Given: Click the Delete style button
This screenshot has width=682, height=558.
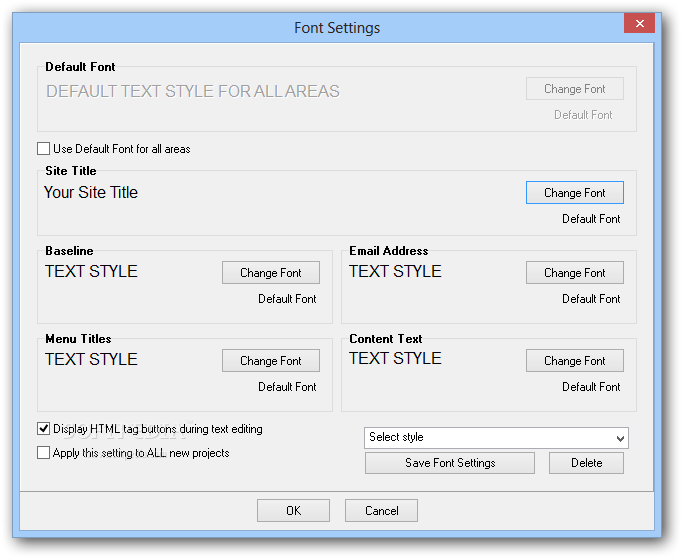Looking at the screenshot, I should [x=586, y=463].
